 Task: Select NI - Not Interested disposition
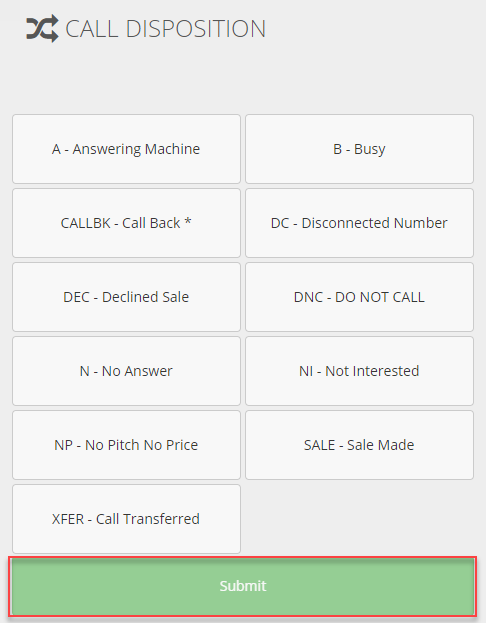(x=359, y=371)
